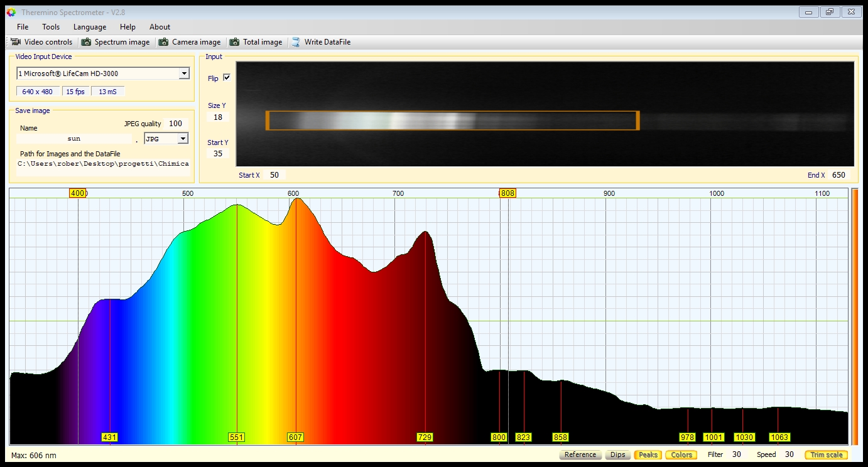
Task: Open the About menu
Action: tap(160, 27)
